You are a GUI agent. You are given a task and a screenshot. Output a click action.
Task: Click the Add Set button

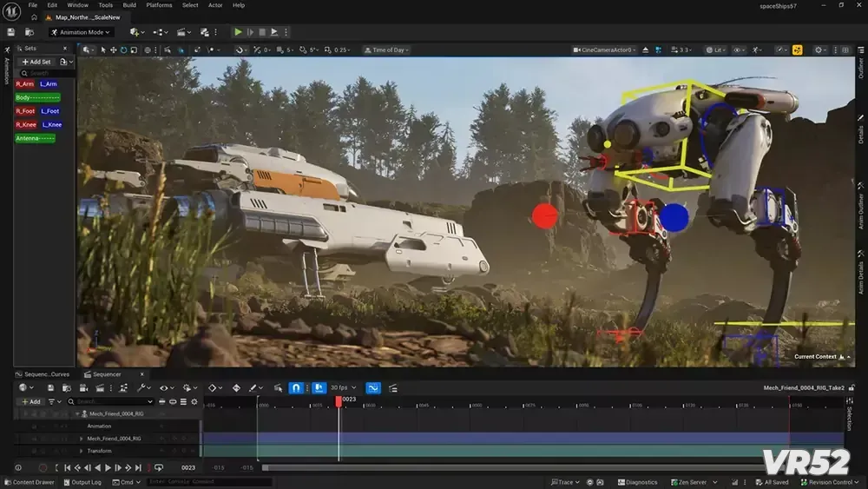tap(36, 62)
